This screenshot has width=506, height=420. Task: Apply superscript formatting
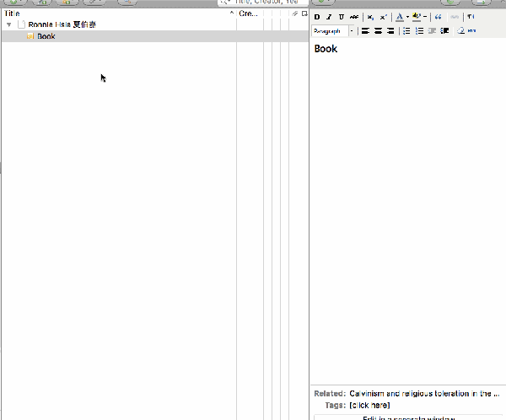click(383, 17)
